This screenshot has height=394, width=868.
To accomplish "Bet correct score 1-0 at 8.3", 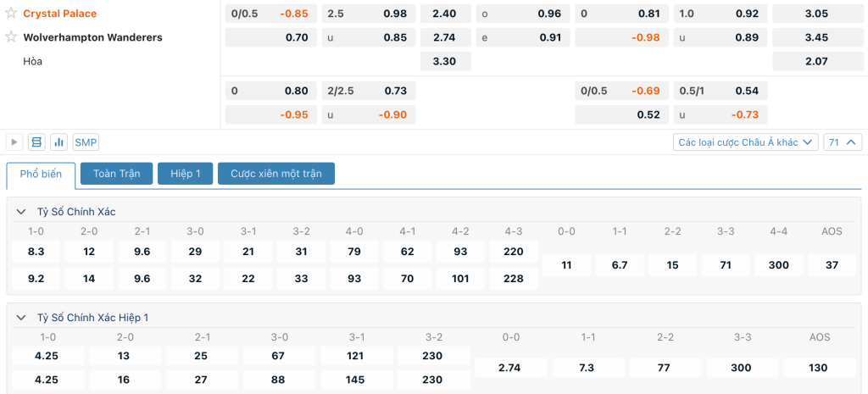I will tap(36, 252).
